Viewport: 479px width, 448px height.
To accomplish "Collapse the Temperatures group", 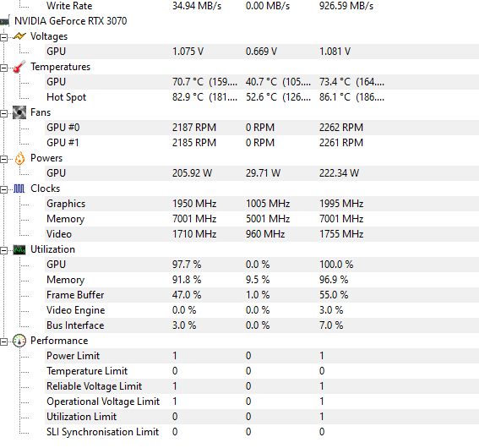I will (3, 68).
